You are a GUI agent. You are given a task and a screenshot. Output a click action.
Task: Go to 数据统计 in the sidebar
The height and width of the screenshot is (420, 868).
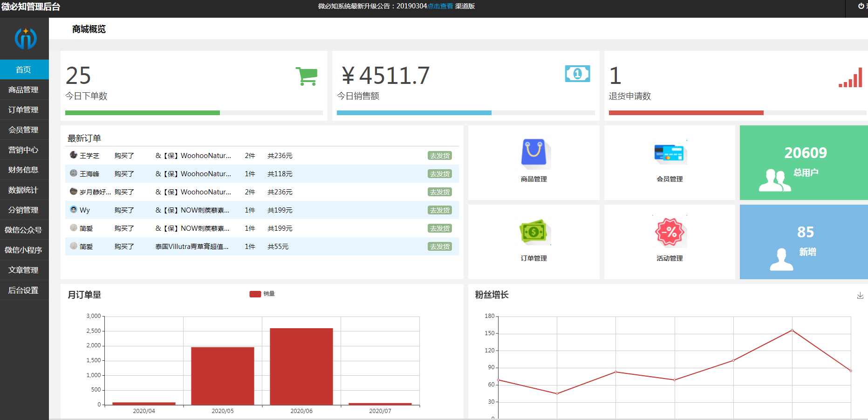click(x=23, y=190)
